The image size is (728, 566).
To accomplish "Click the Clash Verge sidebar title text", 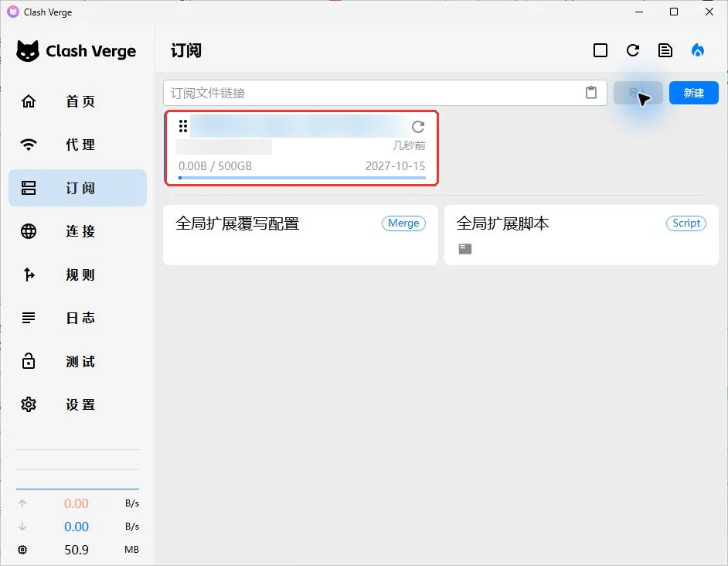I will [91, 51].
